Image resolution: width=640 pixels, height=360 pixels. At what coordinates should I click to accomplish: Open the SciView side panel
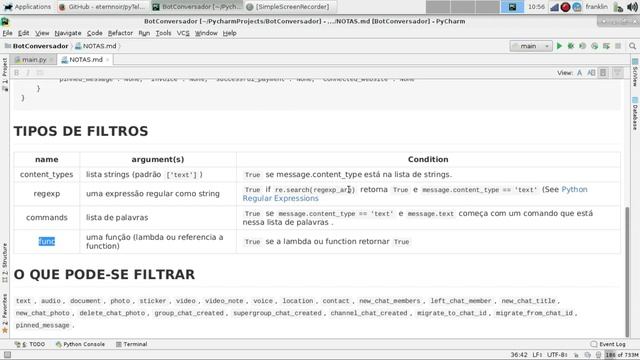point(635,72)
